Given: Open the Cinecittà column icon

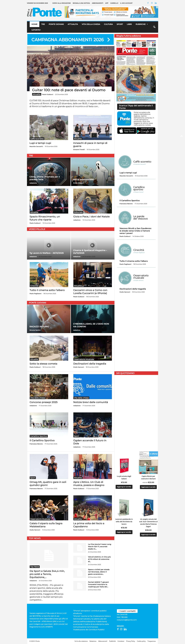Looking at the screenshot, I should click(125, 250).
